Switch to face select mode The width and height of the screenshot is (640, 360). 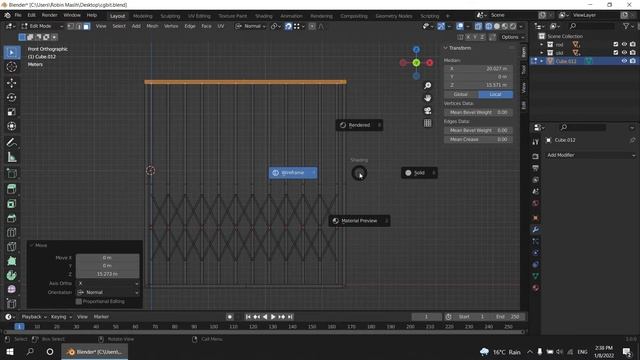pos(87,27)
